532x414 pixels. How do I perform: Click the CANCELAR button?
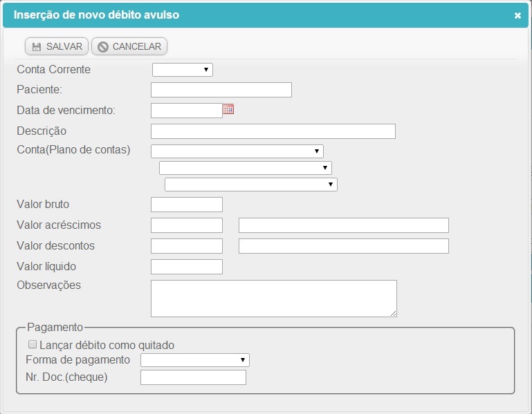tap(129, 46)
